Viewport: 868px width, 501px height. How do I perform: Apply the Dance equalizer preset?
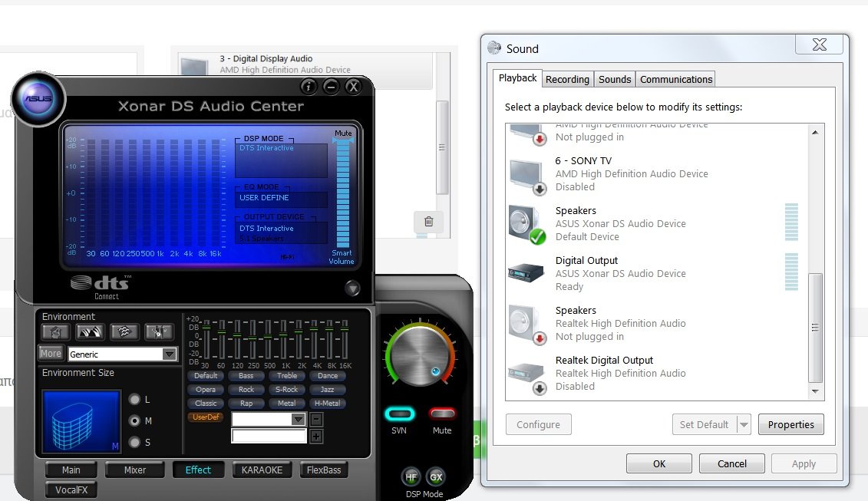coord(328,376)
